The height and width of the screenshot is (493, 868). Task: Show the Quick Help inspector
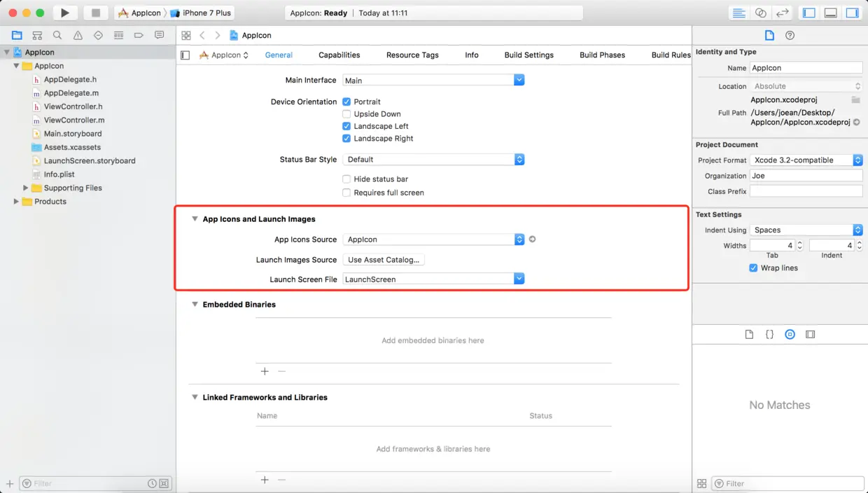[x=790, y=35]
